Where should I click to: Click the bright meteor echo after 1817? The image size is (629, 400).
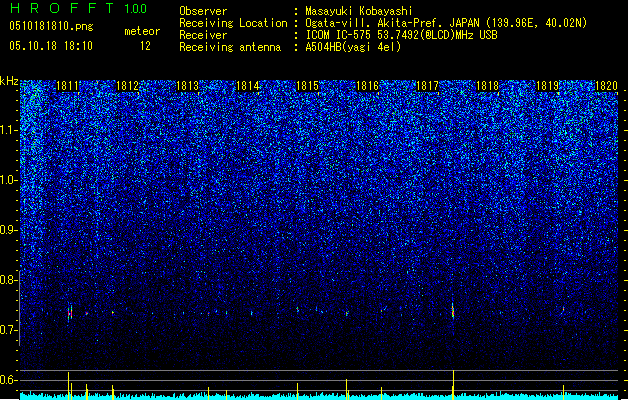click(x=453, y=311)
